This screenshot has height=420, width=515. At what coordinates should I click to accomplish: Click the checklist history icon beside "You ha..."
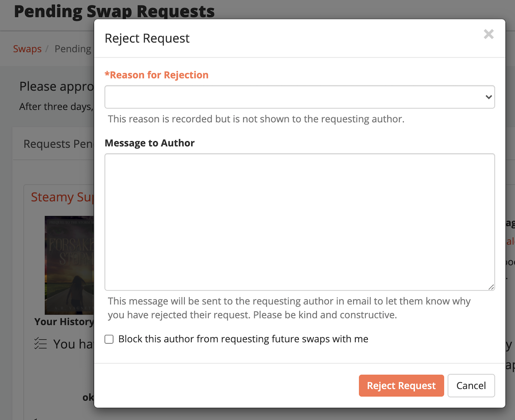point(40,343)
